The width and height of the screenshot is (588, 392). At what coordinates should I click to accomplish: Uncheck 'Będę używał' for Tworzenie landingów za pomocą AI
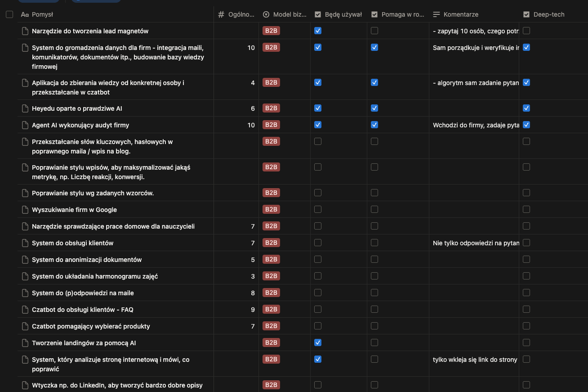pos(318,342)
